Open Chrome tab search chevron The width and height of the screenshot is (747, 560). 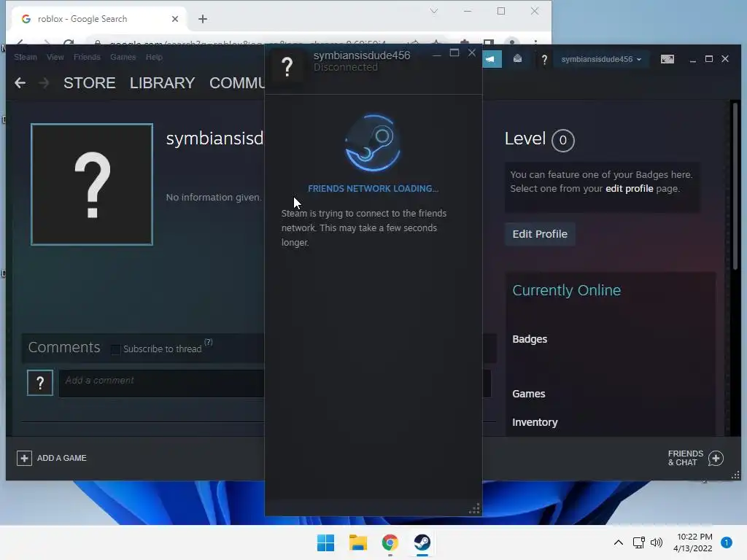[433, 11]
